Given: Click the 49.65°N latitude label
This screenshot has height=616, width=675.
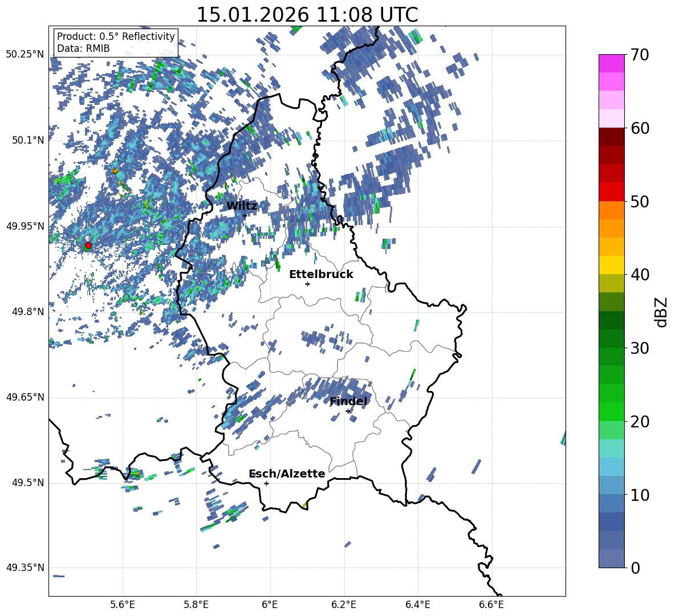Looking at the screenshot, I should coord(25,397).
